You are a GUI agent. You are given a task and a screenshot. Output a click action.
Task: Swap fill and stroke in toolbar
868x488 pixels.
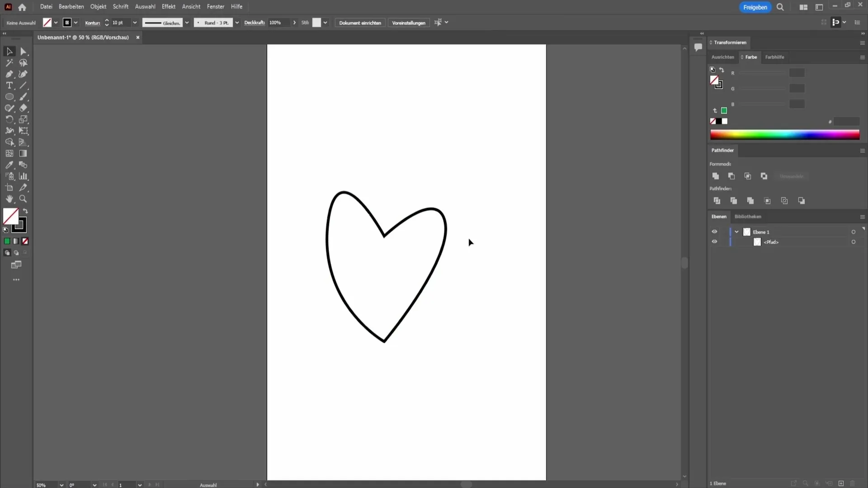pos(26,211)
